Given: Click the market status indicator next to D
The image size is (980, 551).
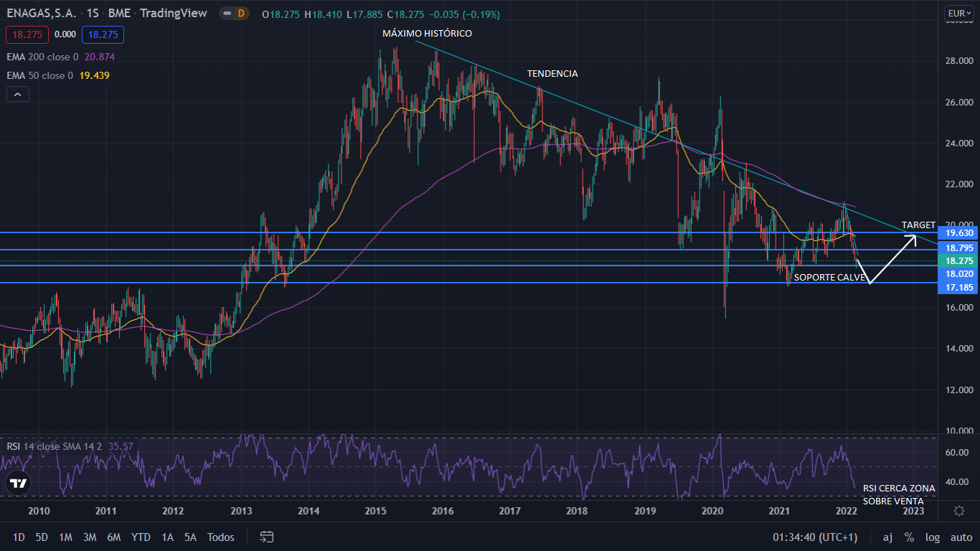Looking at the screenshot, I should pos(227,14).
